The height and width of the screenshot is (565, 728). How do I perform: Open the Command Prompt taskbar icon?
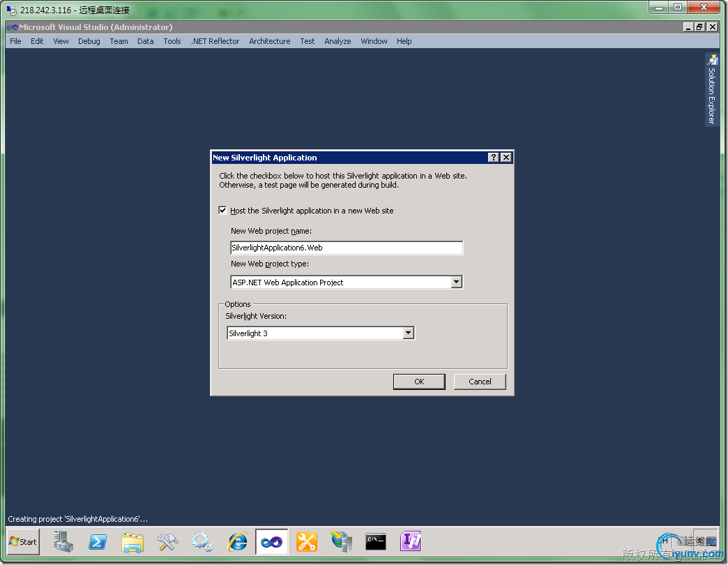coord(376,541)
